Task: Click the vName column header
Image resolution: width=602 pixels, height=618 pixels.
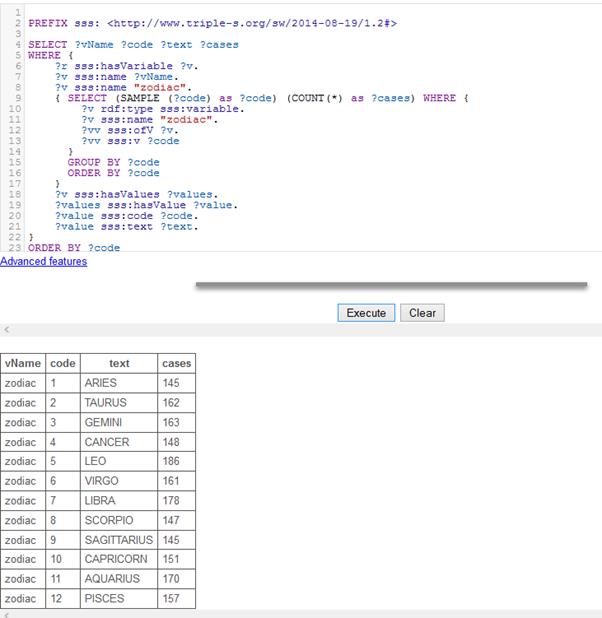Action: pyautogui.click(x=23, y=363)
